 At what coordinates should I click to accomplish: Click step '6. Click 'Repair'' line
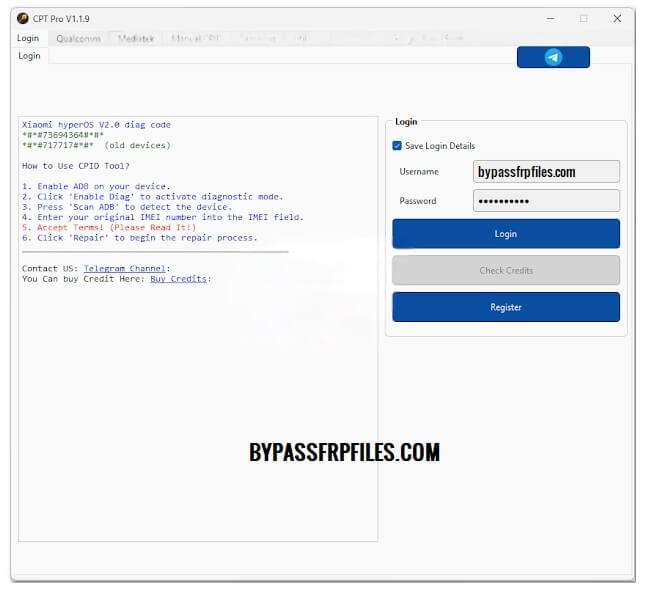140,238
